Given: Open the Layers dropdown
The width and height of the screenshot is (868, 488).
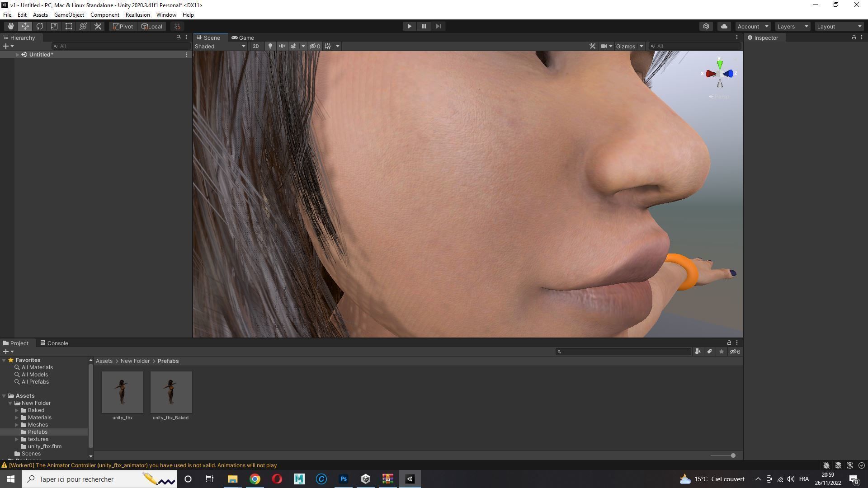Looking at the screenshot, I should pyautogui.click(x=793, y=26).
